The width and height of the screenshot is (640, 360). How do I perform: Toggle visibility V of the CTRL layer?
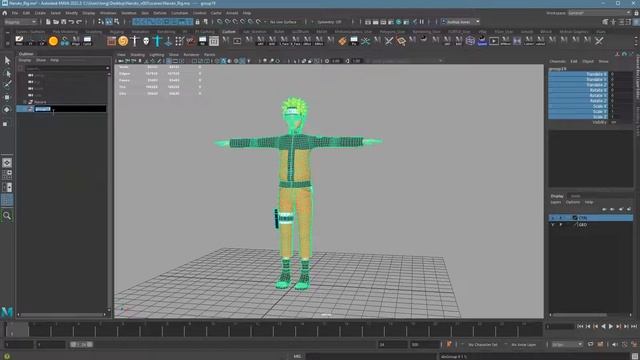pos(553,218)
